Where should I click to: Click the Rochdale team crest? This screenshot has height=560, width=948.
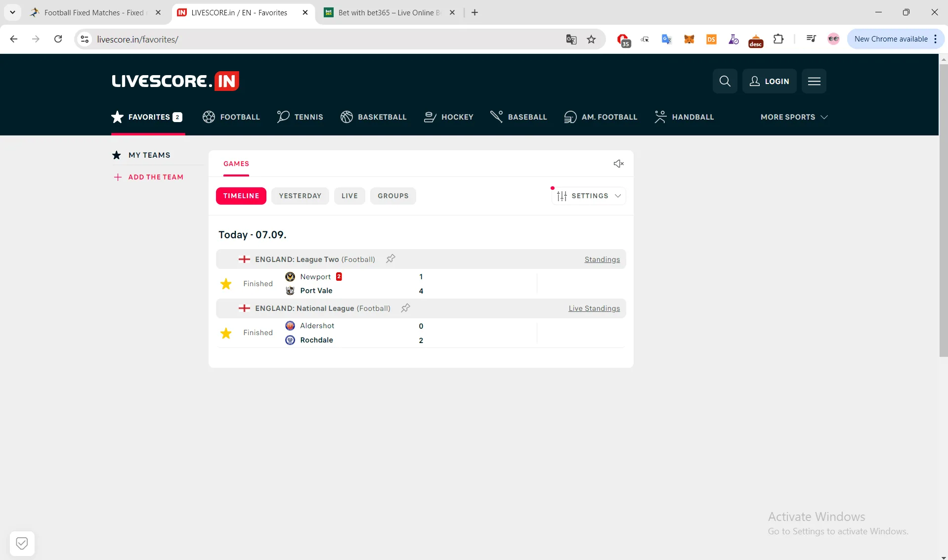click(x=290, y=340)
